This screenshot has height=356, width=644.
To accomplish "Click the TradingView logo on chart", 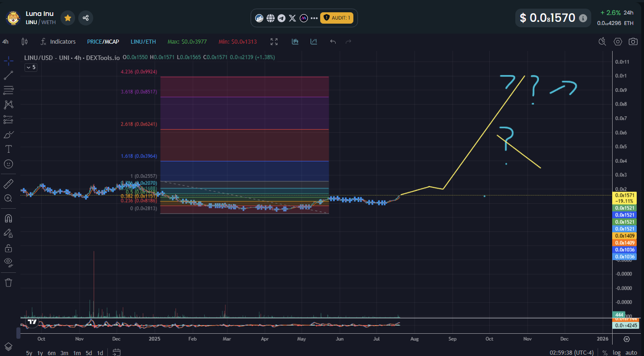I will tap(32, 322).
